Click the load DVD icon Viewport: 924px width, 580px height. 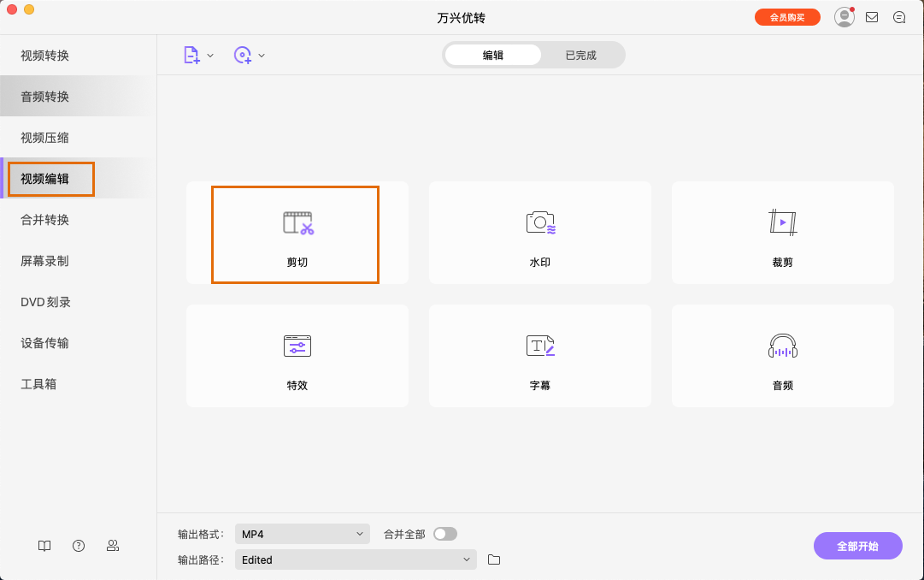(x=244, y=54)
